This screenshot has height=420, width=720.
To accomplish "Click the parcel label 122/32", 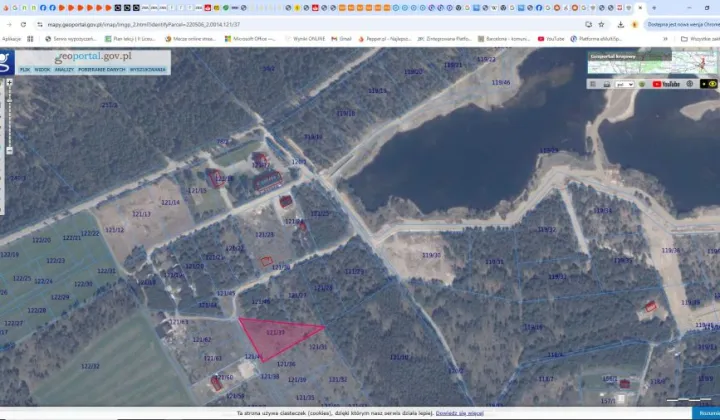I will pyautogui.click(x=90, y=366).
